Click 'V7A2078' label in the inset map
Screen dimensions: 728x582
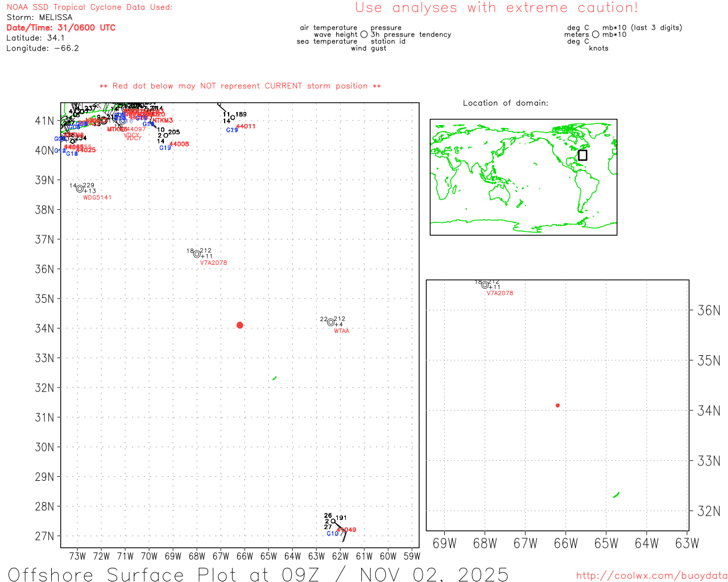coord(500,293)
